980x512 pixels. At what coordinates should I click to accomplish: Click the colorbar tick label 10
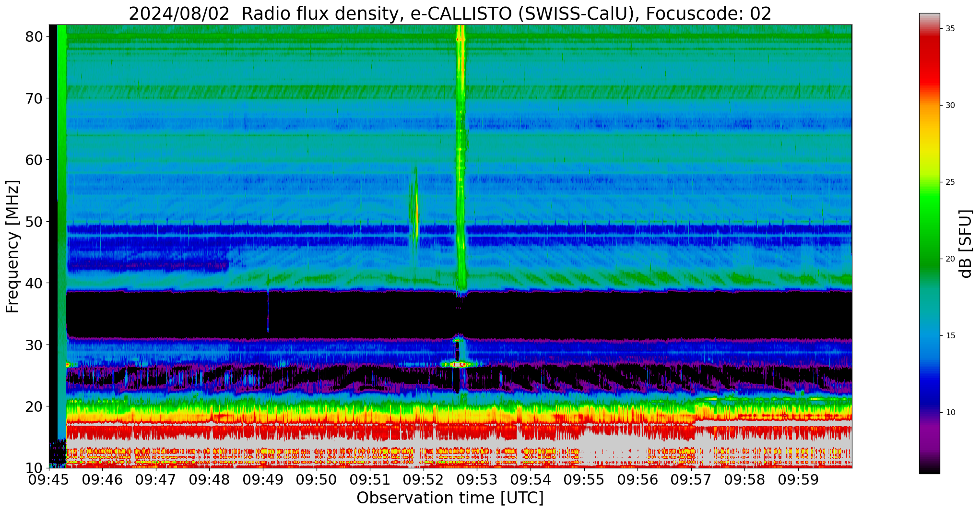click(950, 413)
